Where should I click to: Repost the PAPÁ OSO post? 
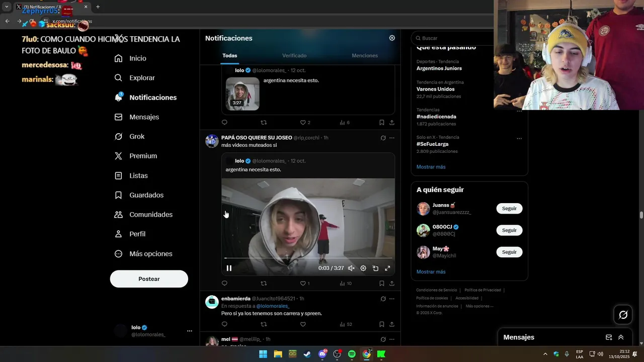(264, 283)
